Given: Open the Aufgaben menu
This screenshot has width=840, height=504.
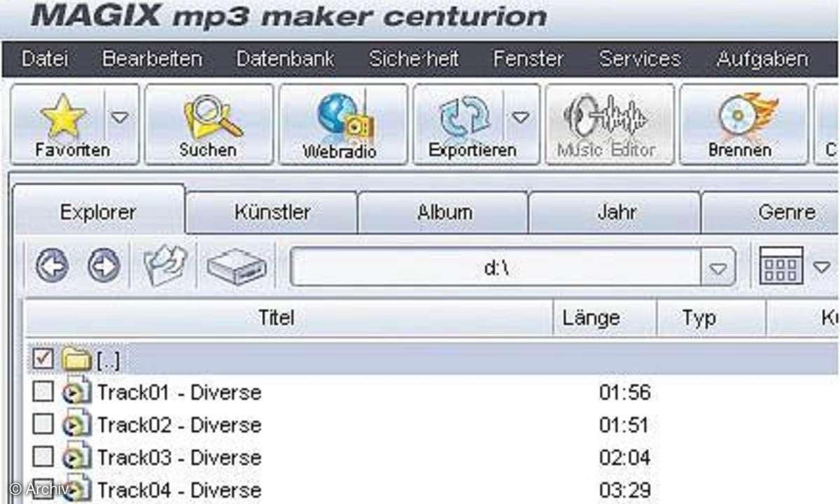Looking at the screenshot, I should (x=762, y=59).
